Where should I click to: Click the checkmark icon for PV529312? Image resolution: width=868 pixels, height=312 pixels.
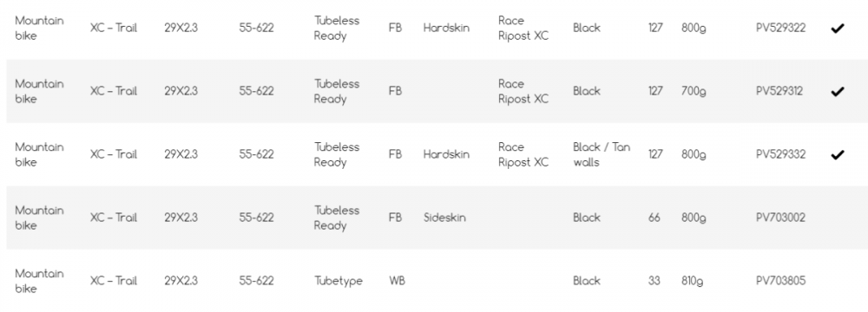tap(837, 91)
